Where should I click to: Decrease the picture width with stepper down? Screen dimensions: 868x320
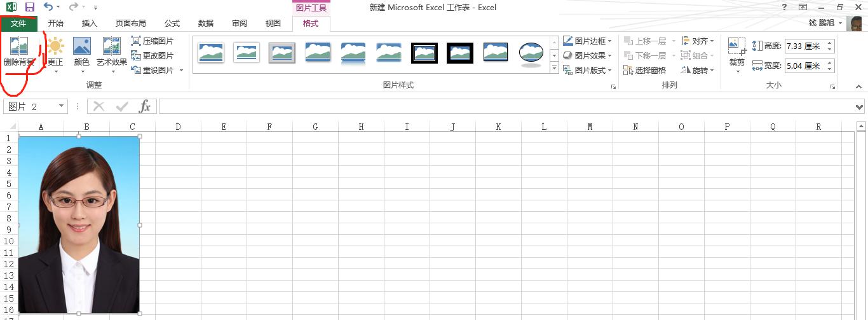point(830,69)
